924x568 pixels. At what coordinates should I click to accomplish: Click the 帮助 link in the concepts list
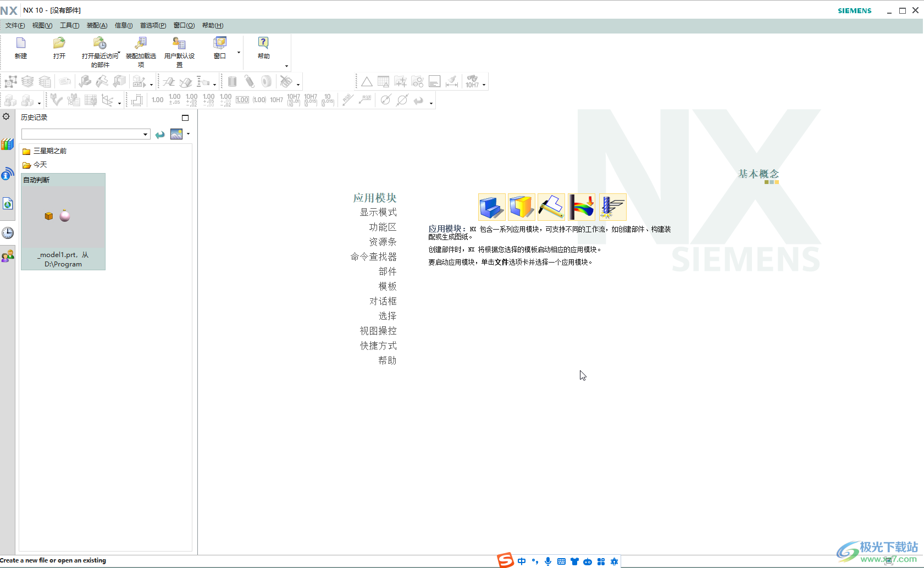click(x=388, y=360)
